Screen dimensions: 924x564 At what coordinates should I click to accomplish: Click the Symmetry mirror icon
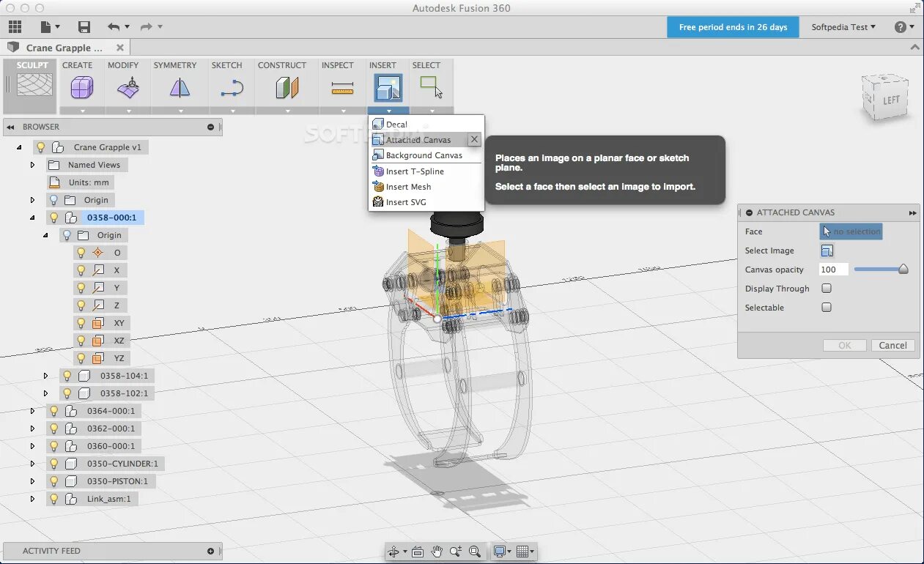point(180,89)
